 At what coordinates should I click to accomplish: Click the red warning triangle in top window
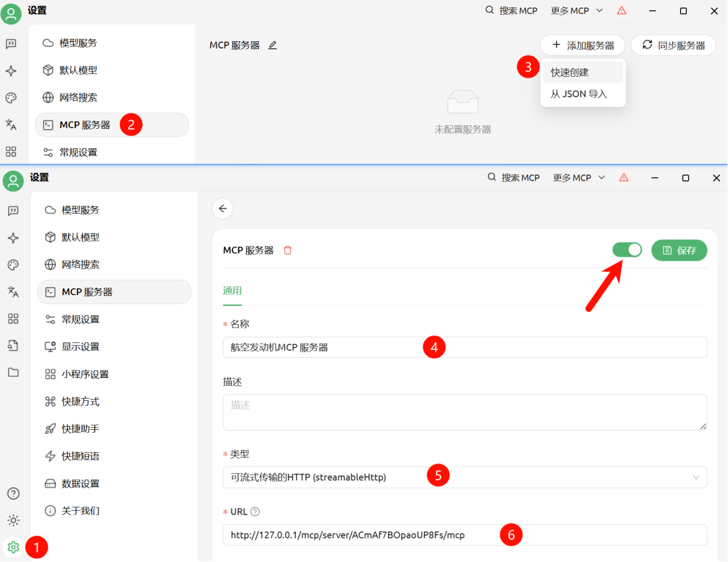[x=621, y=11]
